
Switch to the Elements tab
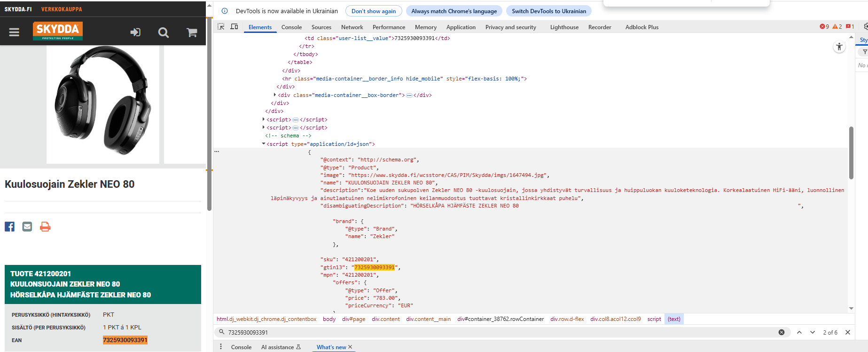pyautogui.click(x=260, y=27)
